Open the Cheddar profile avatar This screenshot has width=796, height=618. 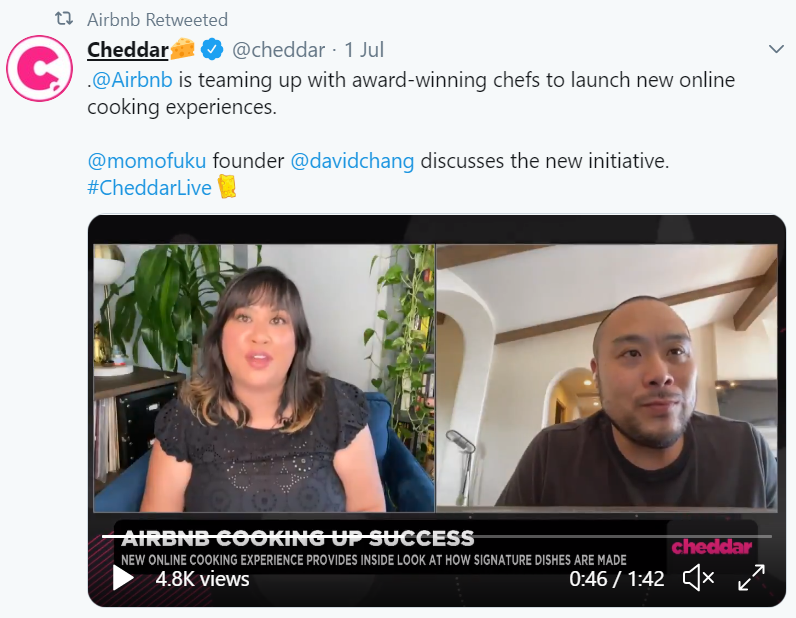coord(40,68)
